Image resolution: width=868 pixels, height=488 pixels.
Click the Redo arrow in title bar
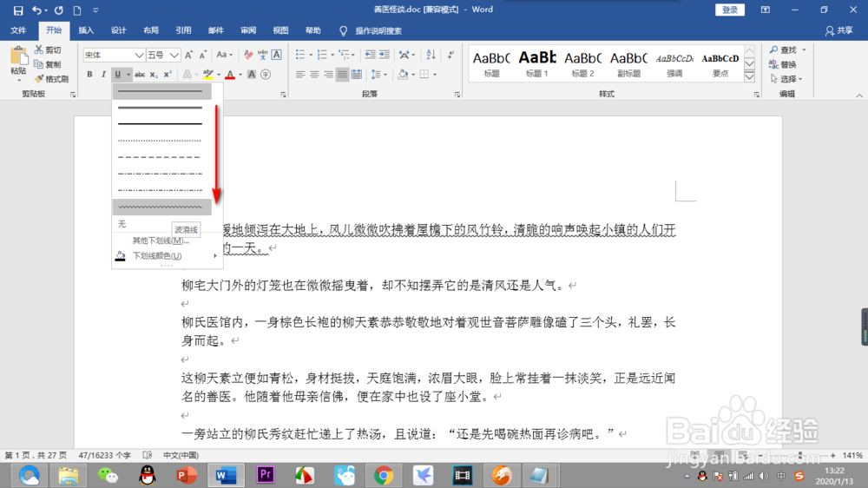pyautogui.click(x=59, y=10)
